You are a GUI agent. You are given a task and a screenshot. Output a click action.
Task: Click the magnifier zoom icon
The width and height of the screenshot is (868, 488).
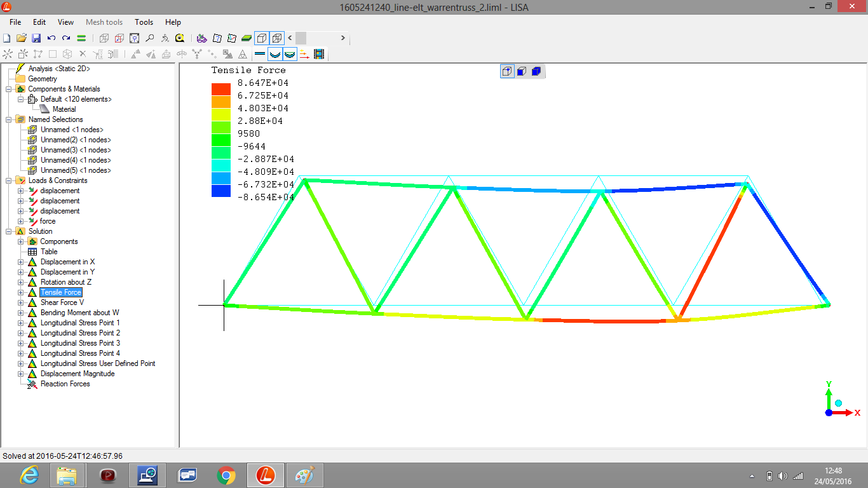[150, 38]
